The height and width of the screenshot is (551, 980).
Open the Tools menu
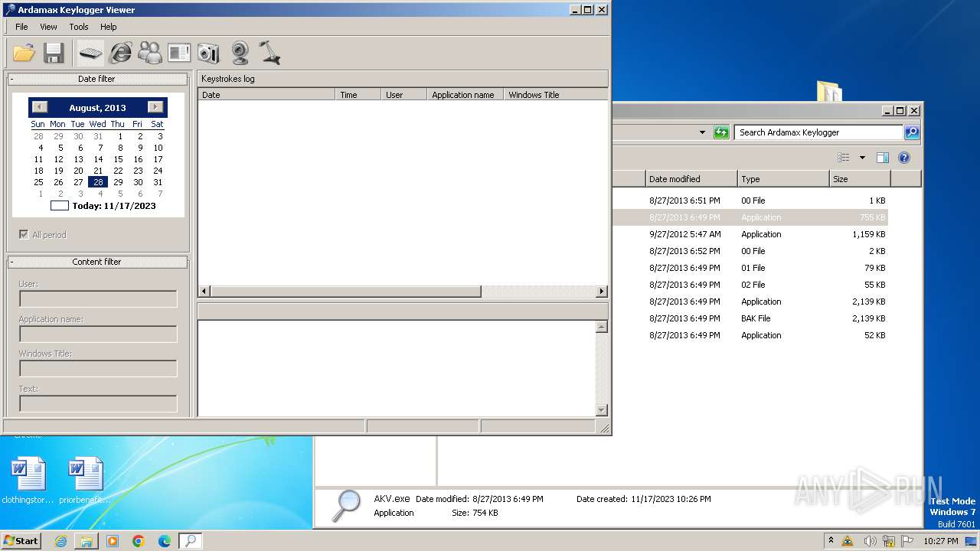pyautogui.click(x=79, y=27)
